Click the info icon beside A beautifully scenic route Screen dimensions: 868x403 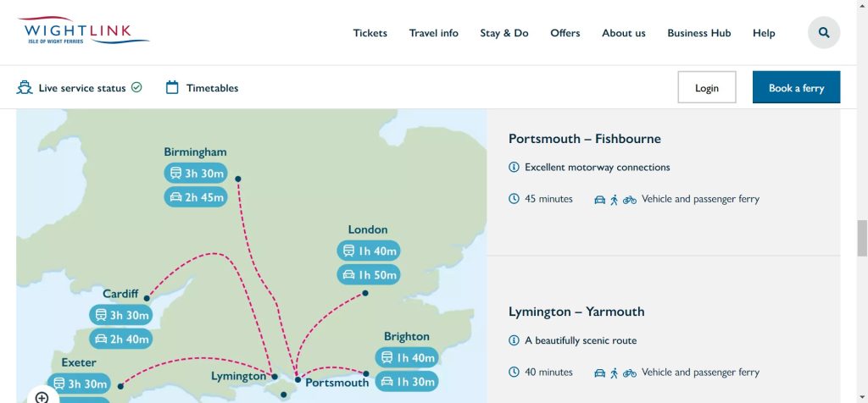[514, 340]
